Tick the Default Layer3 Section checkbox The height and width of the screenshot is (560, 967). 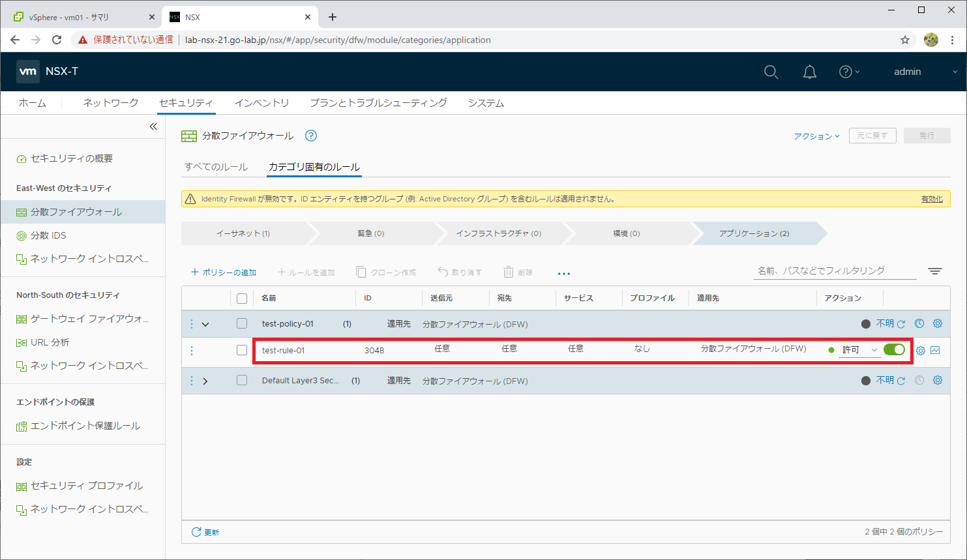[242, 380]
